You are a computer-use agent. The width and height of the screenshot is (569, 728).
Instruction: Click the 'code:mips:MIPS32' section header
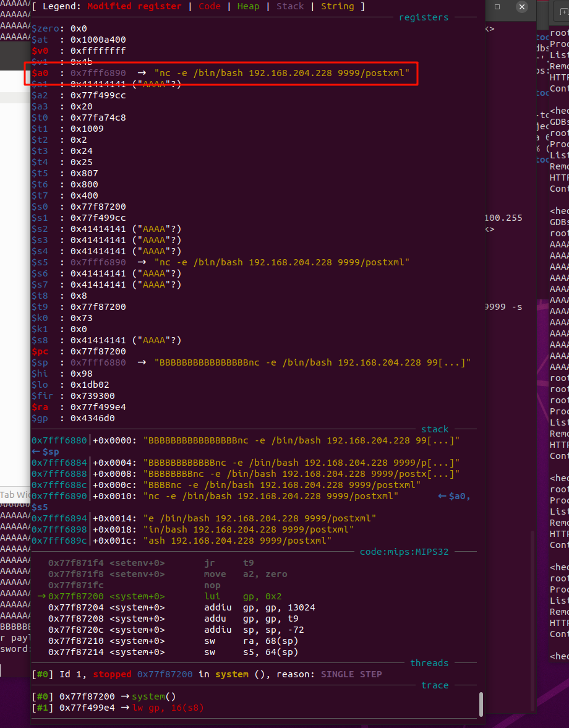tap(404, 552)
